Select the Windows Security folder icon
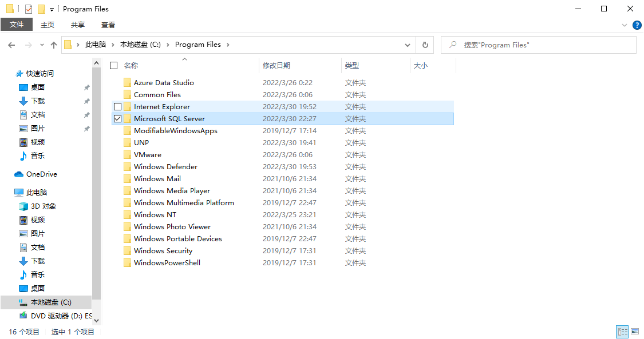 (x=127, y=250)
